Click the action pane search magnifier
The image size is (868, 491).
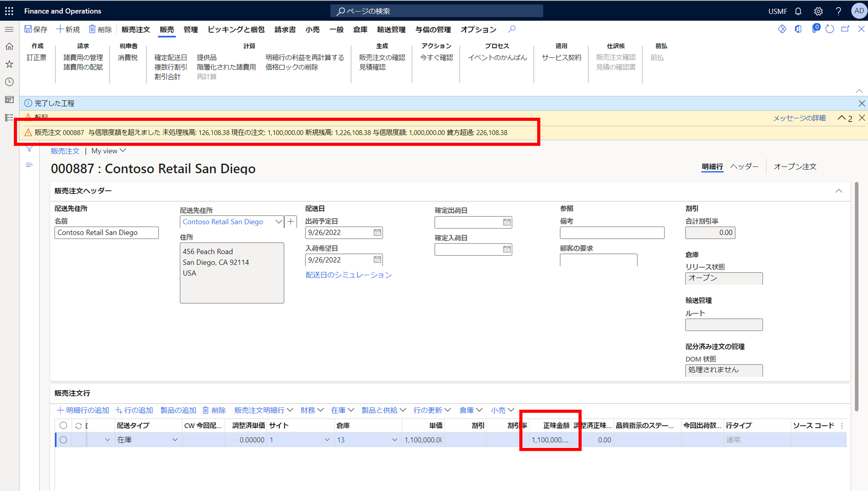pos(512,29)
